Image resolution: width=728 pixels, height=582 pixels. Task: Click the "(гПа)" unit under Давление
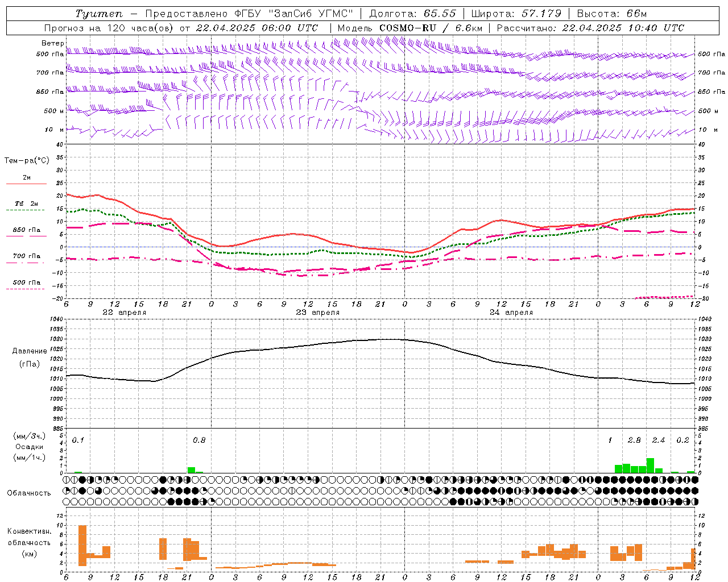[29, 364]
